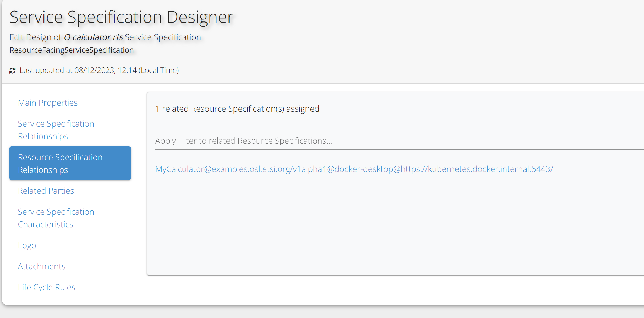This screenshot has height=318, width=644.
Task: Navigate to Life Cycle Rules
Action: point(46,287)
